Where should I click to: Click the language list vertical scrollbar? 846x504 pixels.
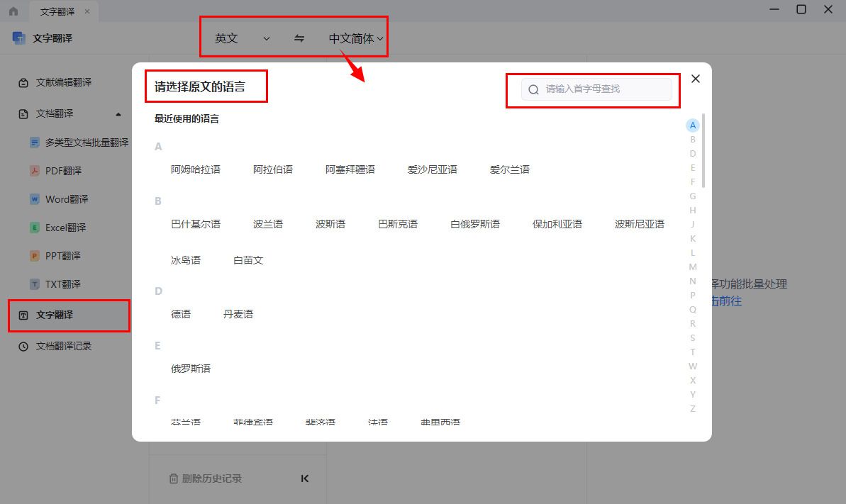[703, 150]
